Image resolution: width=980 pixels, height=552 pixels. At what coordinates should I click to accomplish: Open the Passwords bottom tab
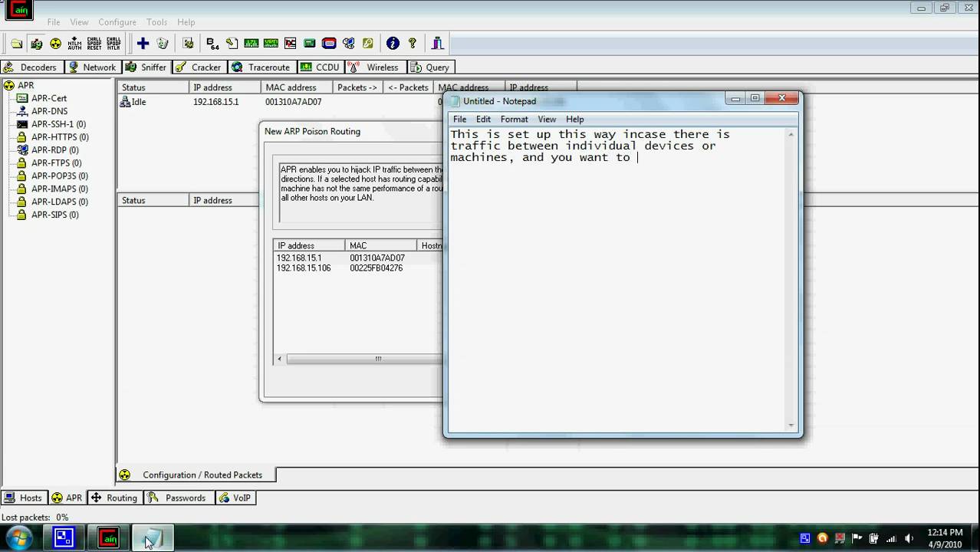pos(178,498)
